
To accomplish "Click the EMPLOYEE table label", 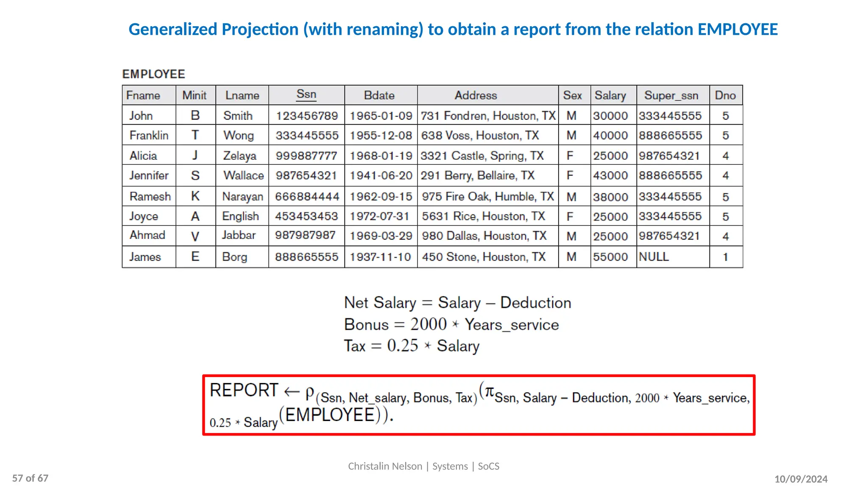I will tap(153, 74).
